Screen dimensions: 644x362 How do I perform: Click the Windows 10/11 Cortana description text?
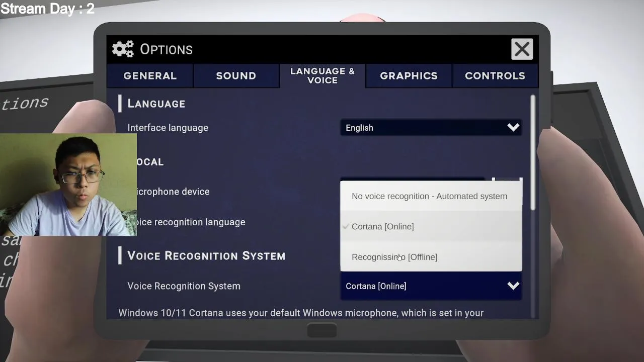click(x=301, y=313)
